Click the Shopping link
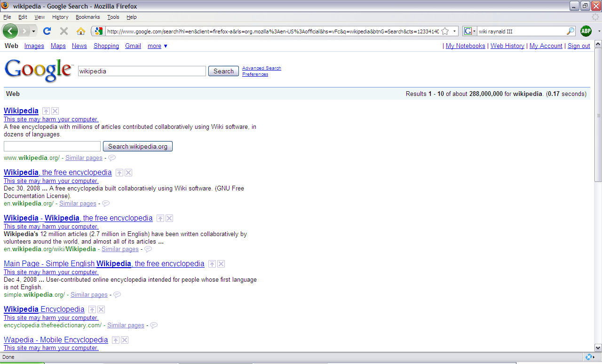The image size is (602, 364). coord(106,46)
